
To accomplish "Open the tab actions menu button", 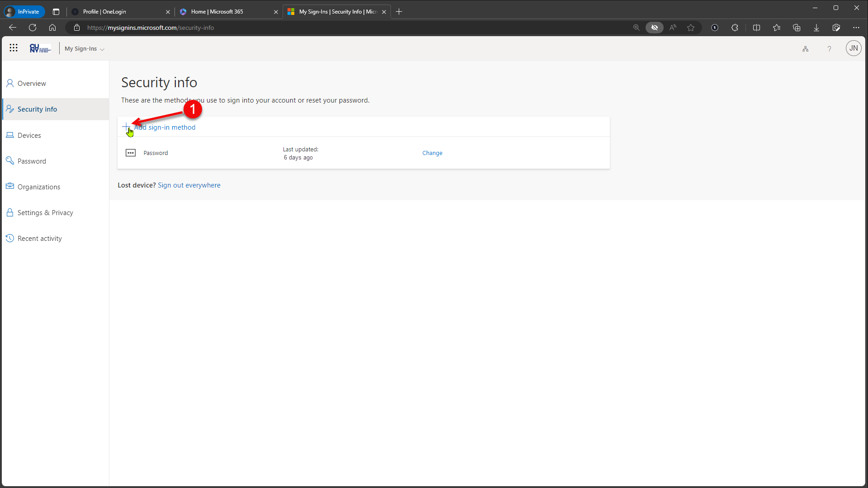I will click(x=56, y=12).
